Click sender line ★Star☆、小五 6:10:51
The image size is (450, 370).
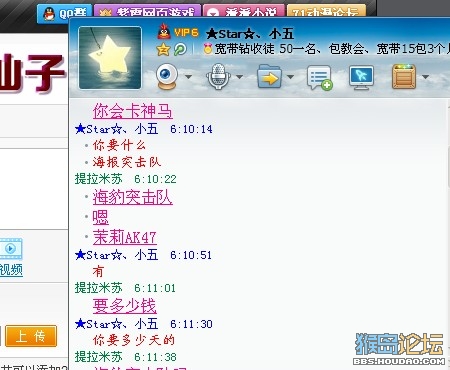pyautogui.click(x=143, y=255)
